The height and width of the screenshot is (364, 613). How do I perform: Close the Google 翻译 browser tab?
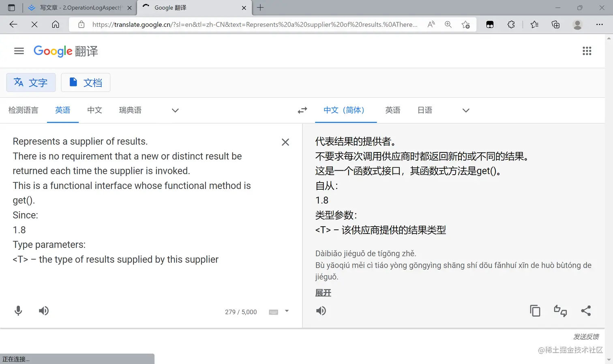coord(244,8)
